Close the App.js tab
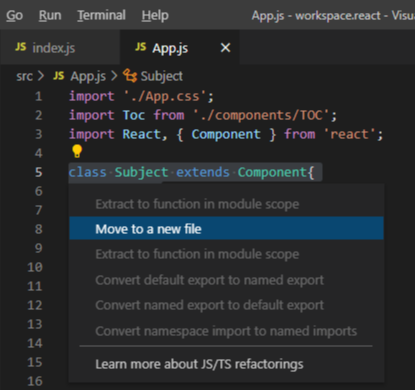 226,48
